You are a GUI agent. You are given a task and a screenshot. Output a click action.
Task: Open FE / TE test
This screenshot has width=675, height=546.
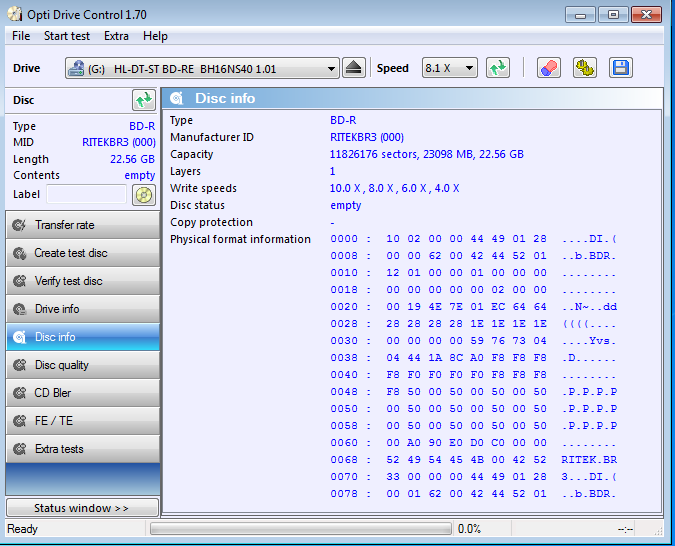[83, 421]
